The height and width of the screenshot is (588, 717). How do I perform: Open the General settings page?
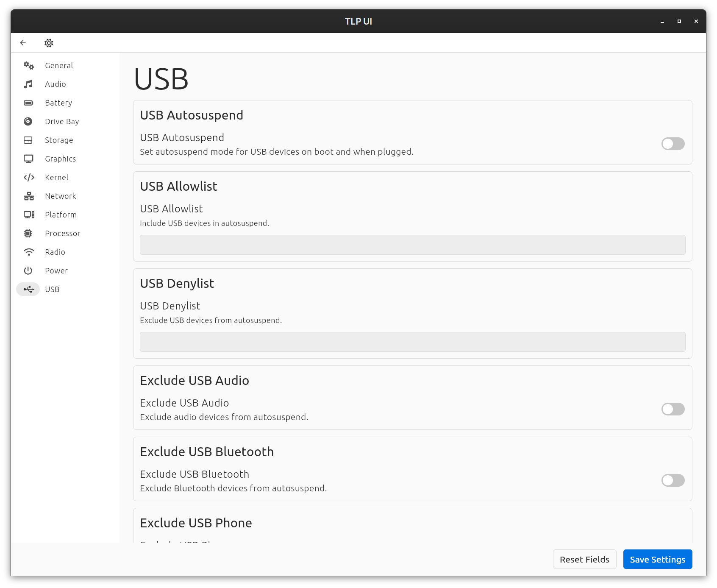59,65
